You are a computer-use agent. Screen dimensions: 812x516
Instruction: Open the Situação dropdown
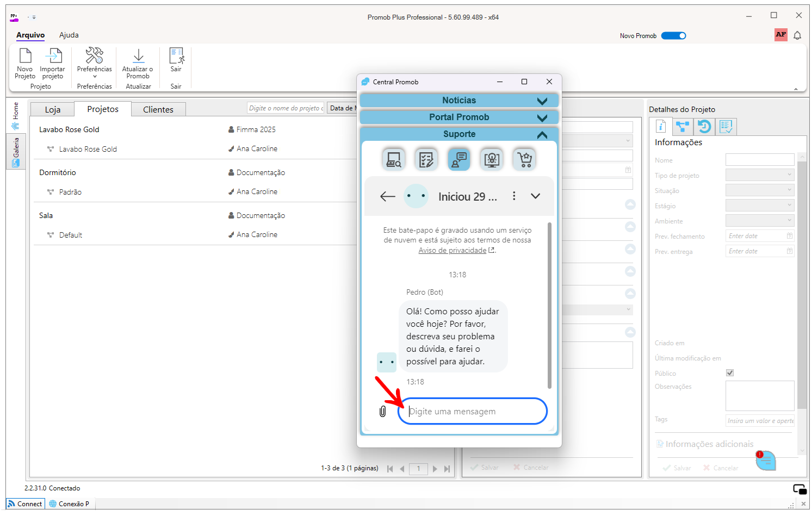pyautogui.click(x=760, y=190)
